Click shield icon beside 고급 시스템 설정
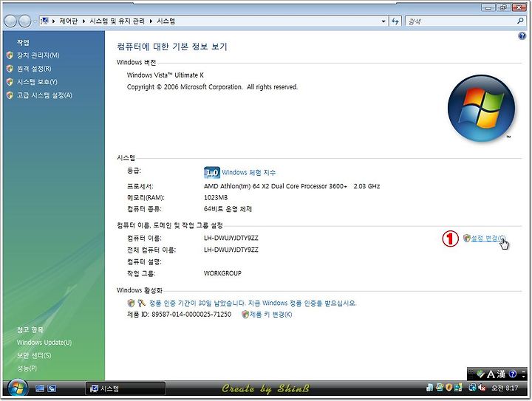This screenshot has width=532, height=401. pos(10,95)
